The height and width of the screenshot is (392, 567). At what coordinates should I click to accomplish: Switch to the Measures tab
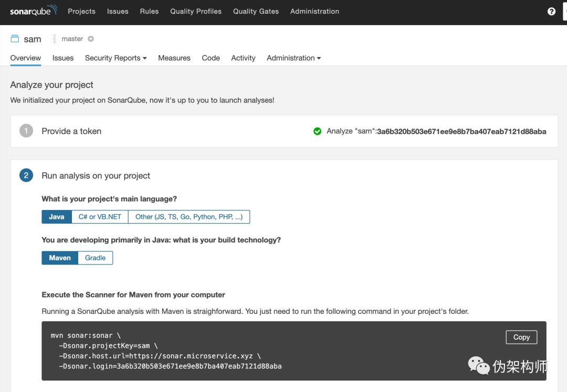(x=174, y=58)
